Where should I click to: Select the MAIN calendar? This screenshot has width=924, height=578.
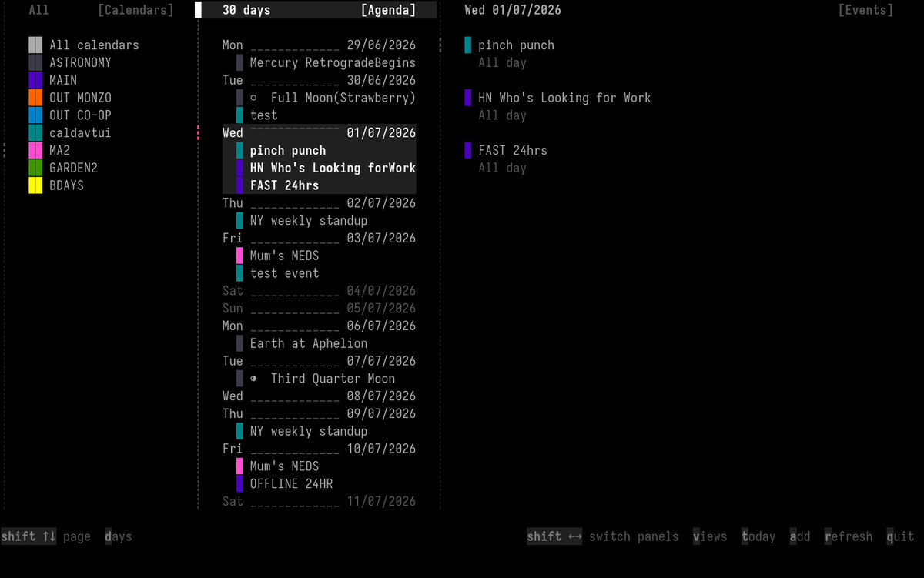pos(63,80)
